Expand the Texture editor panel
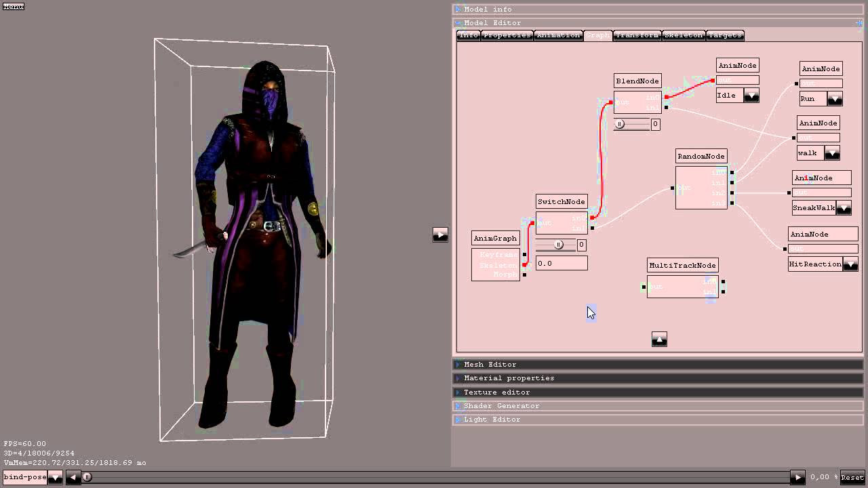The height and width of the screenshot is (488, 868). tap(658, 392)
